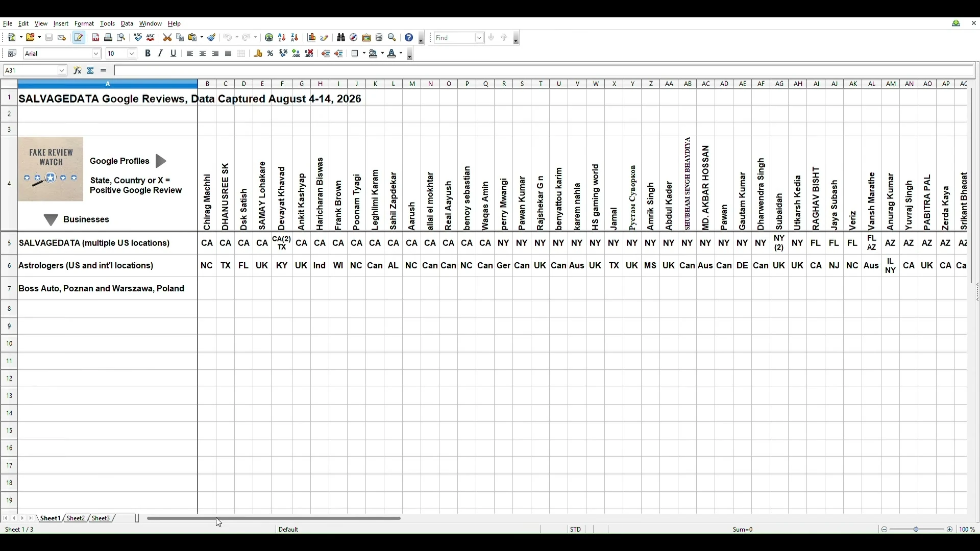Click the Background Color bucket swatch
Viewport: 980px width, 551px height.
point(374,54)
